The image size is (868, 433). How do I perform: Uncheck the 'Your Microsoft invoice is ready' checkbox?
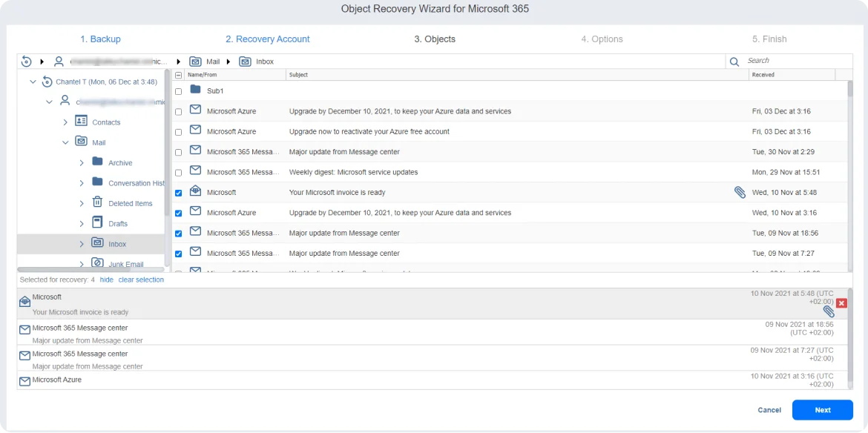point(178,193)
